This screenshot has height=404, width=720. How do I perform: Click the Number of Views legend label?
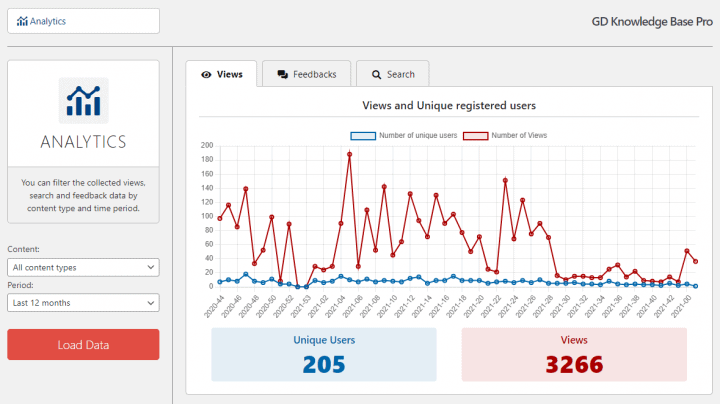519,135
